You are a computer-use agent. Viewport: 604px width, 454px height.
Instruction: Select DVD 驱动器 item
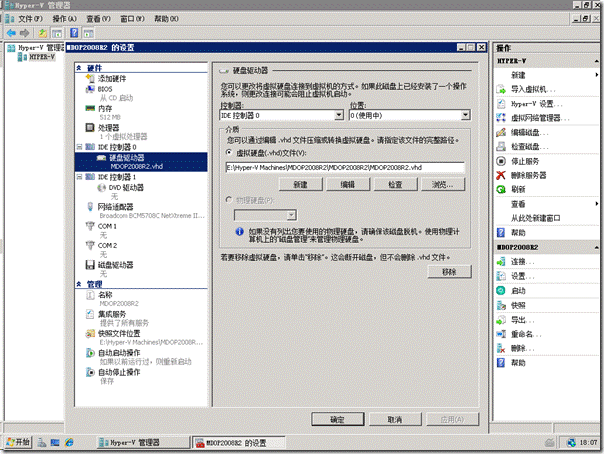(126, 188)
